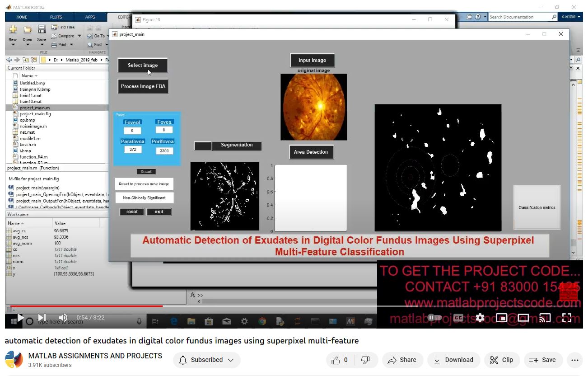Seek on the red video progress bar

click(90, 306)
